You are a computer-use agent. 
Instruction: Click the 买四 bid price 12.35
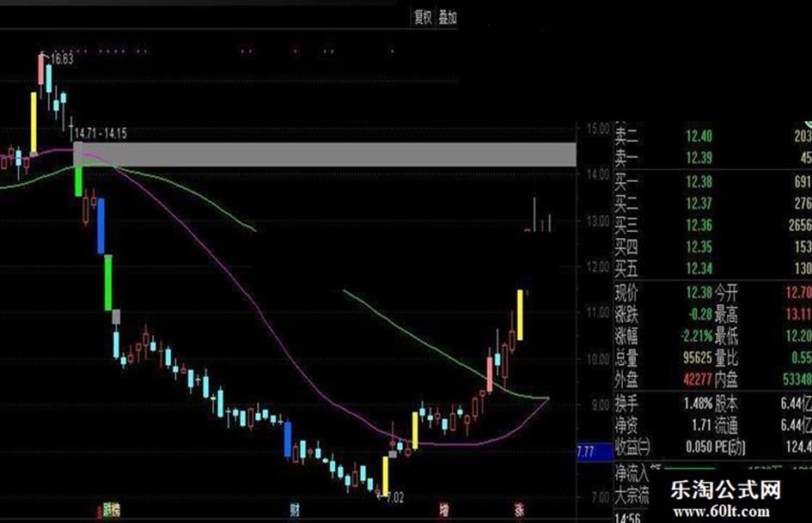coord(699,247)
